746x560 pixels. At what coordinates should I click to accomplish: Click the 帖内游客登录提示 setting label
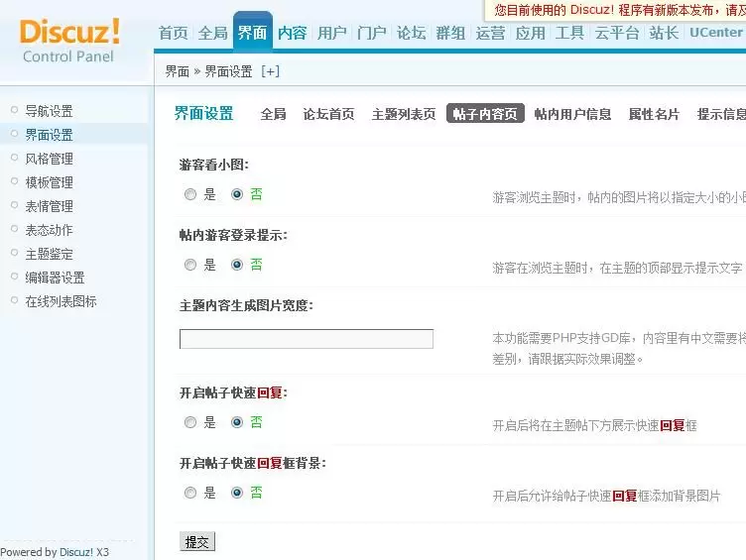click(x=233, y=235)
